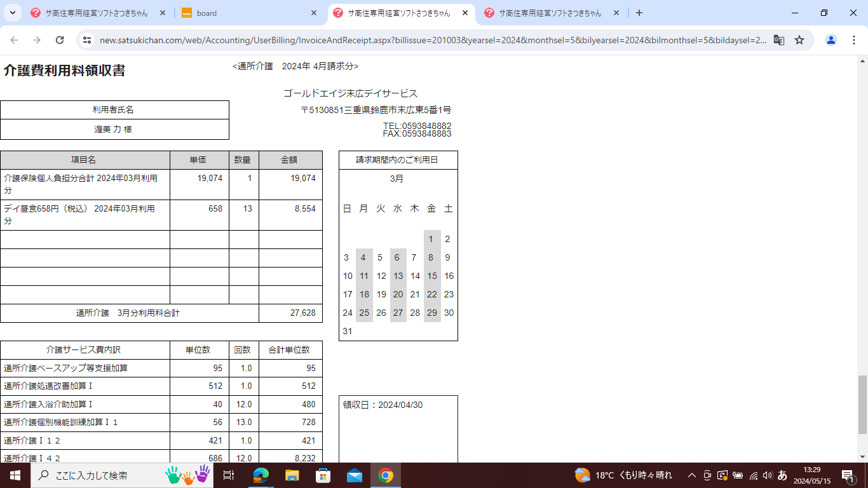The width and height of the screenshot is (868, 488).
Task: Show hidden system tray icons chevron
Action: click(692, 475)
